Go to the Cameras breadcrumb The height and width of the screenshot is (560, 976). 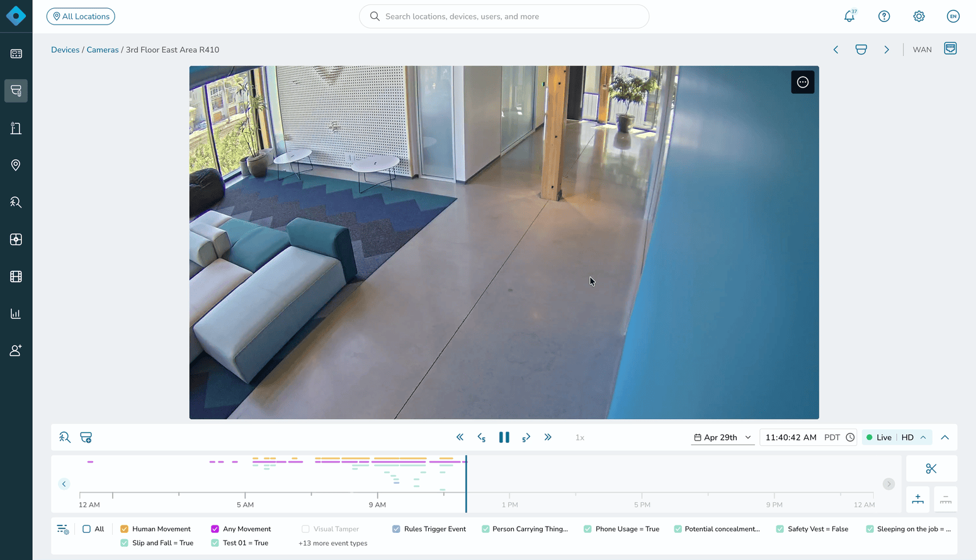(x=103, y=50)
